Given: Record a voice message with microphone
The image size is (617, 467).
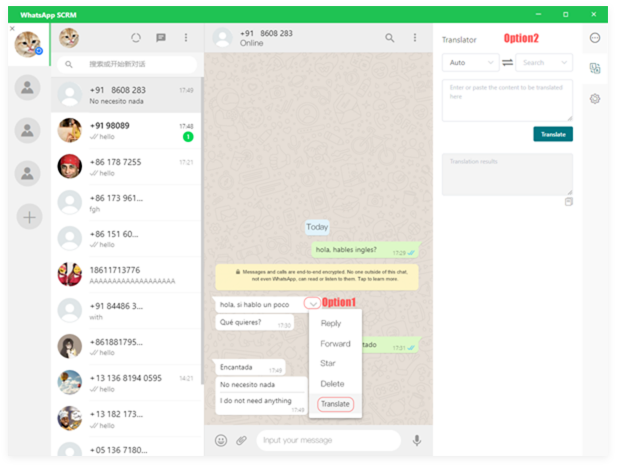Looking at the screenshot, I should 416,440.
